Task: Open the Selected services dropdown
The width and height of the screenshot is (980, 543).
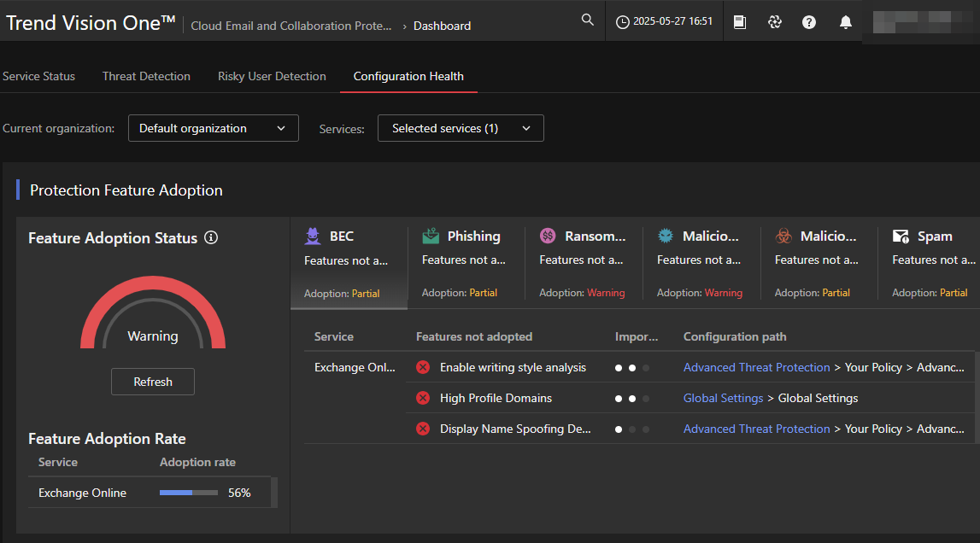Action: (x=461, y=128)
